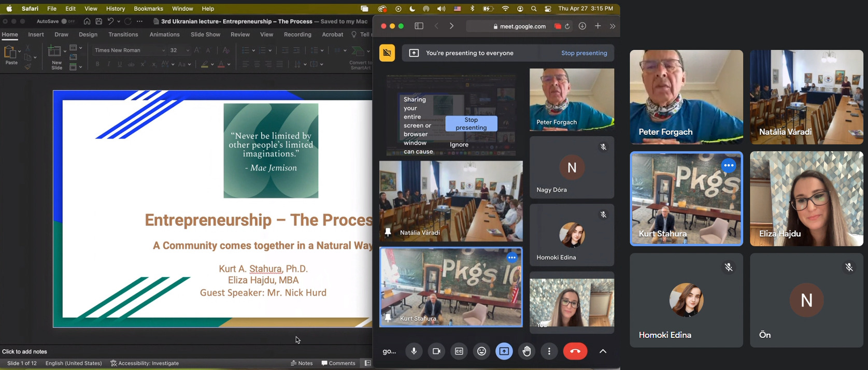Open the emoji reactions icon in Meet
This screenshot has width=868, height=370.
point(481,351)
